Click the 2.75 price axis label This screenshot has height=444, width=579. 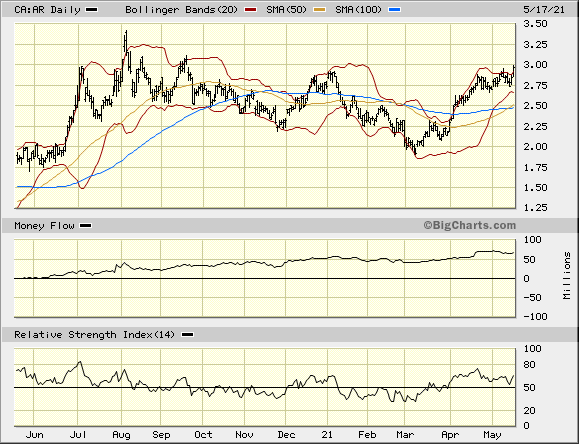coord(535,85)
